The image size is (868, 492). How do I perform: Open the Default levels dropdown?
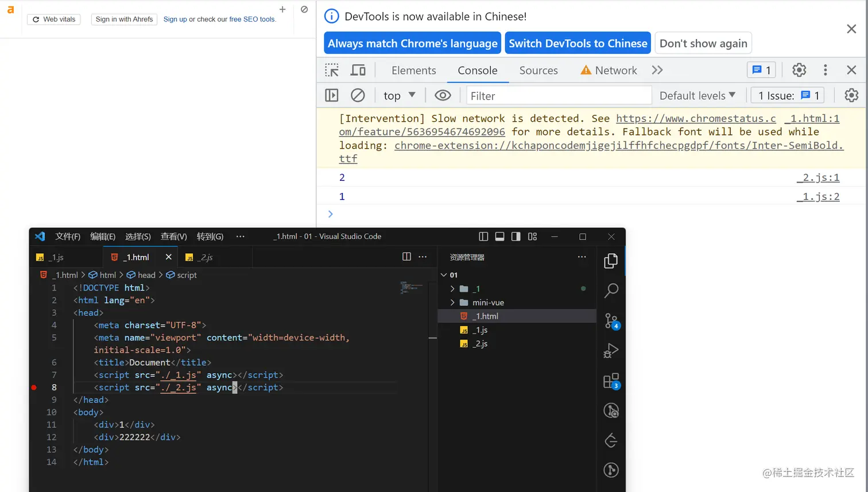coord(697,95)
